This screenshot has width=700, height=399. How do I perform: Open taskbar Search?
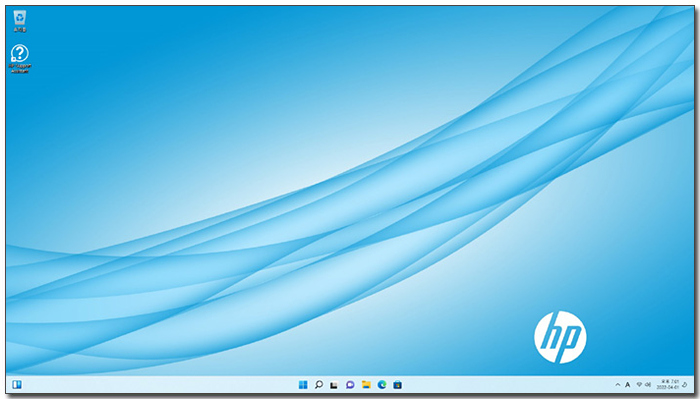click(x=319, y=384)
